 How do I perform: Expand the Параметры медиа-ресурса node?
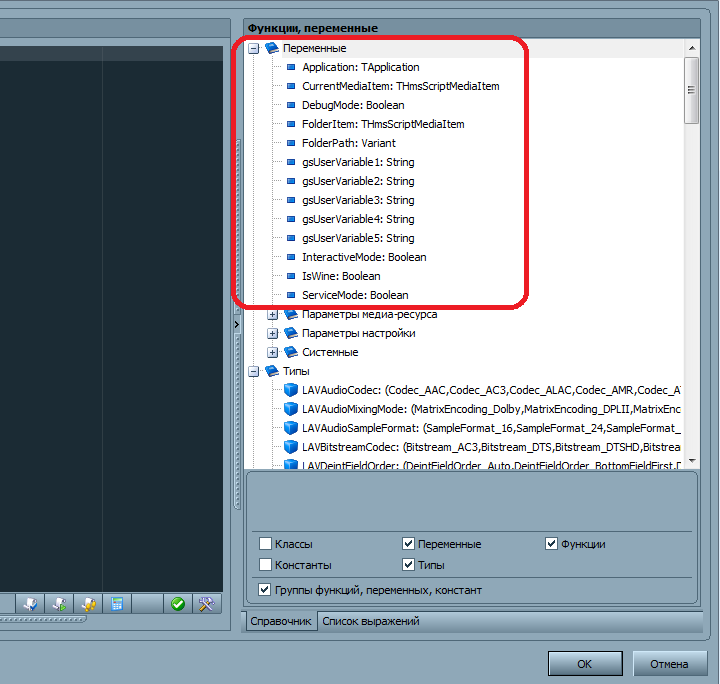(x=273, y=314)
